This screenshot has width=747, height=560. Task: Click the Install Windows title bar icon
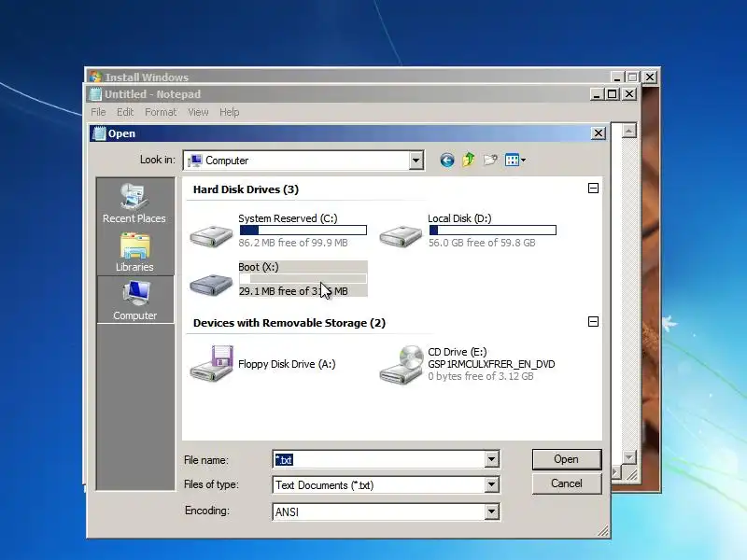(x=96, y=77)
